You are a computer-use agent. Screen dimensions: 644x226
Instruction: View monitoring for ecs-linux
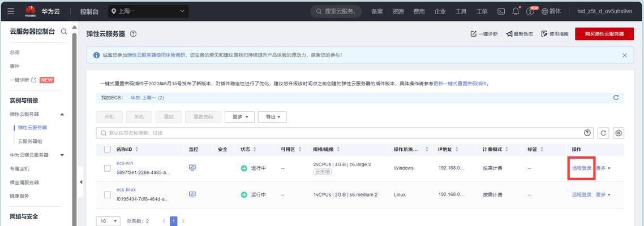pyautogui.click(x=192, y=194)
